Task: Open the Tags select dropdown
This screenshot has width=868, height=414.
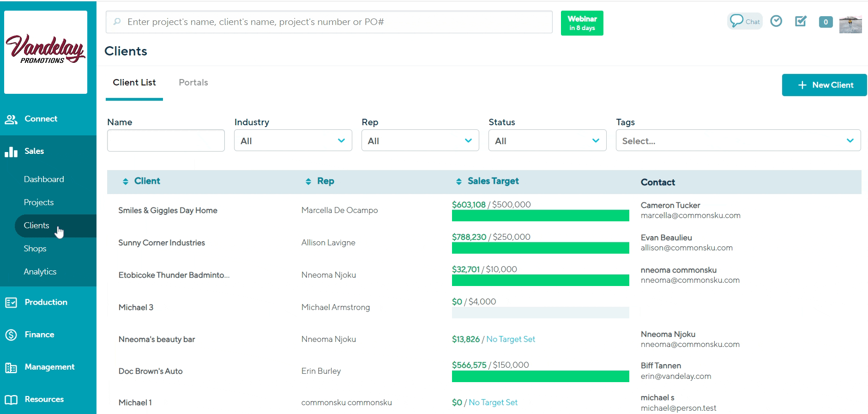Action: pos(738,141)
